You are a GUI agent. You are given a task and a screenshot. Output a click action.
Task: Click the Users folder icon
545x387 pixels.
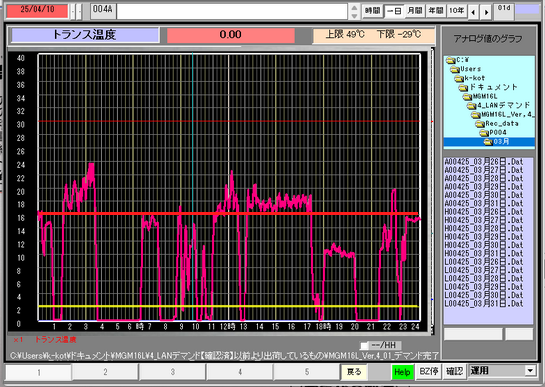[x=455, y=69]
